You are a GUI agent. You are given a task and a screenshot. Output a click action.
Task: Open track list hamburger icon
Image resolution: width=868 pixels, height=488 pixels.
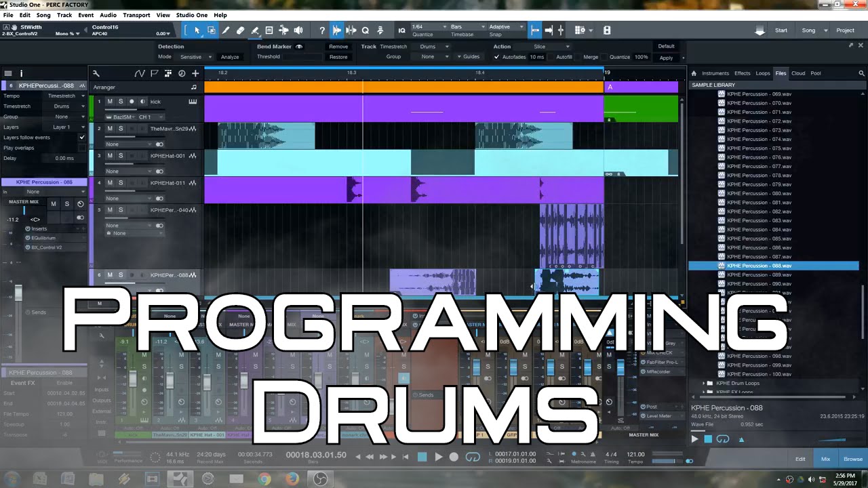(8, 73)
